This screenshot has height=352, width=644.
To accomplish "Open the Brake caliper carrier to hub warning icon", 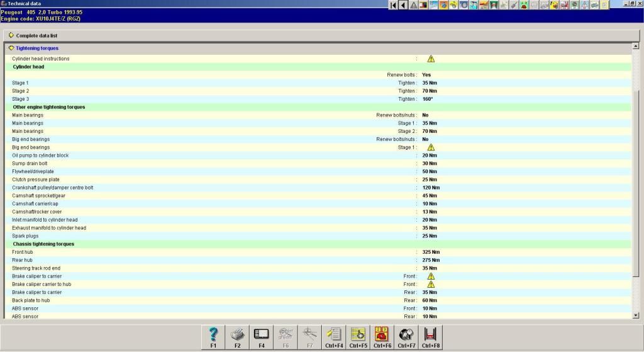I will click(x=431, y=284).
